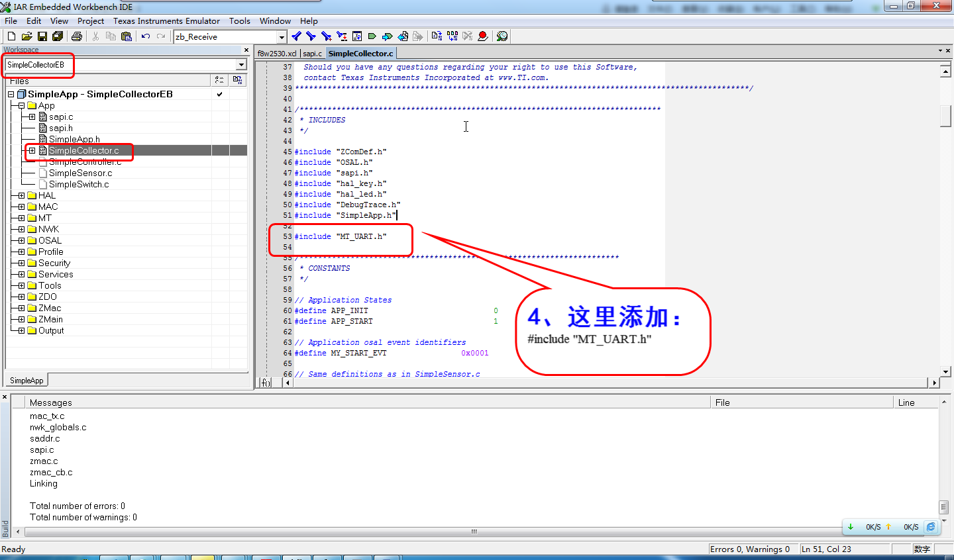Toggle a bookmark with the green bookmark icon
Viewport: 954px width, 560px height.
372,36
